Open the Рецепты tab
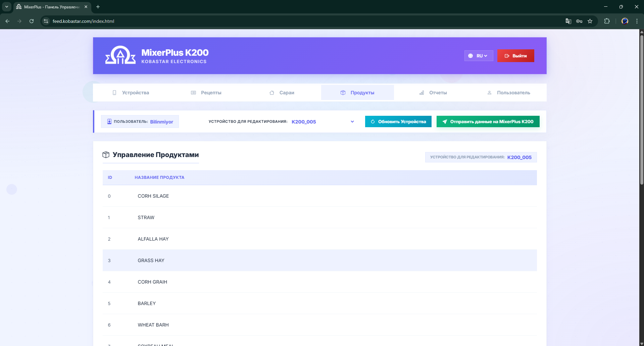This screenshot has width=644, height=346. tap(206, 93)
